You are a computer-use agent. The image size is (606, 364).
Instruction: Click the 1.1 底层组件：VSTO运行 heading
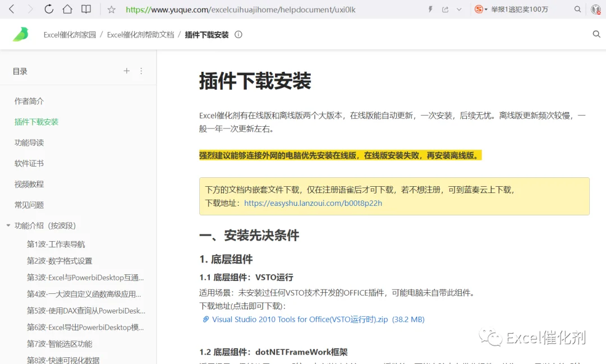[x=246, y=278]
